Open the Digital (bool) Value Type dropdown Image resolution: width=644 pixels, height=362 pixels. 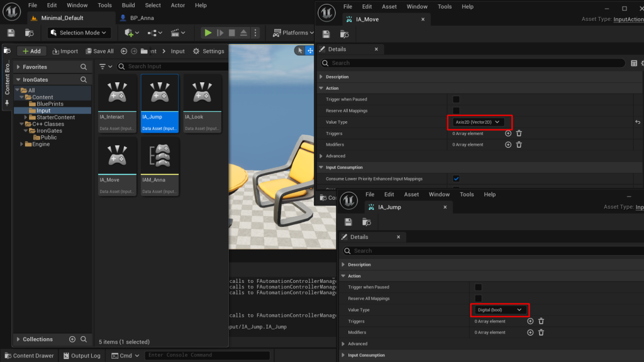(500, 310)
